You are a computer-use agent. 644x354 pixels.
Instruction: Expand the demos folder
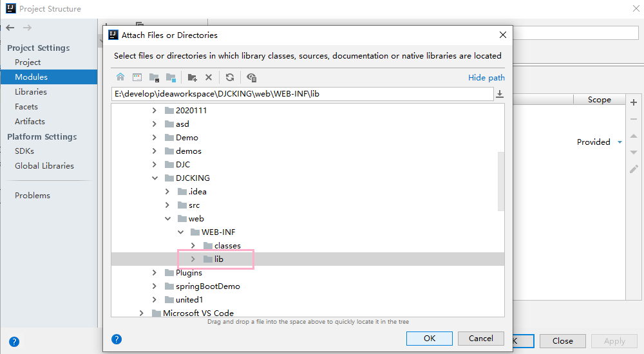pyautogui.click(x=155, y=151)
